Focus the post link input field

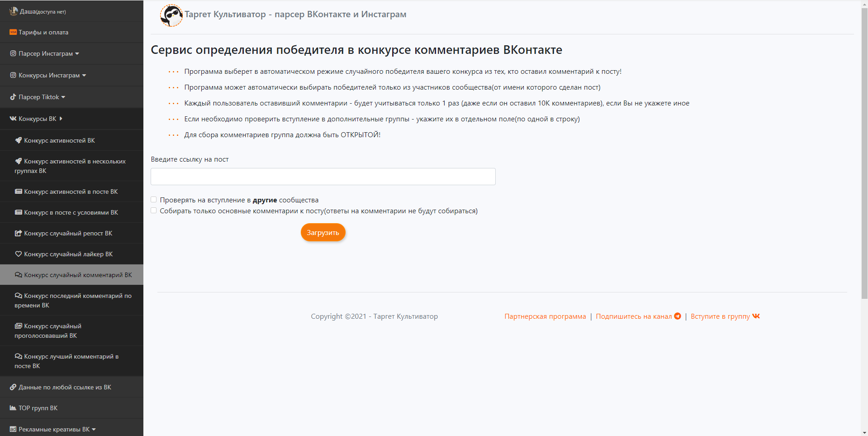tap(323, 177)
